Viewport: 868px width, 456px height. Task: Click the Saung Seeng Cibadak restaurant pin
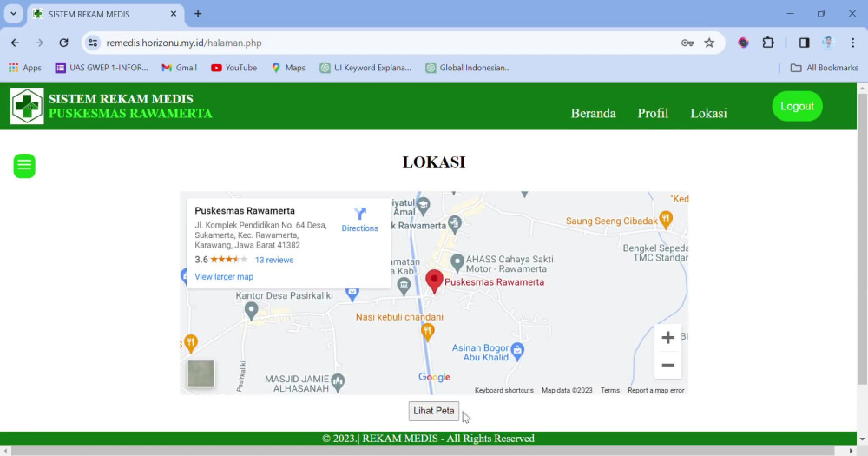point(666,220)
